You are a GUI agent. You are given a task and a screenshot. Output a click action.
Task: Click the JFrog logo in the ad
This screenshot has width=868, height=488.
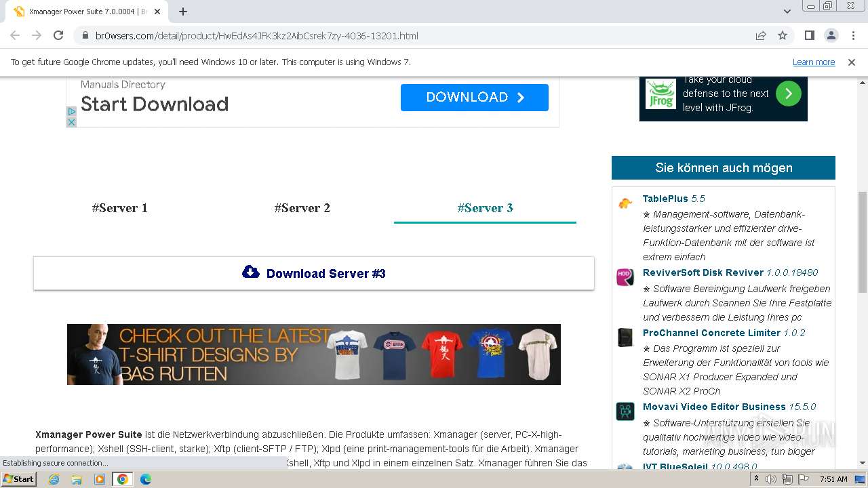pos(660,94)
